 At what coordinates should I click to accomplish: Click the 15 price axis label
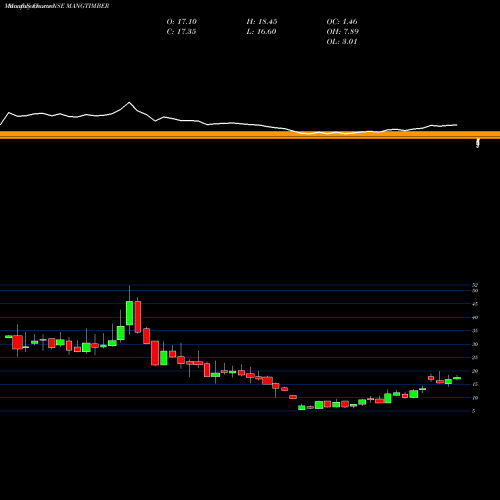coord(475,384)
